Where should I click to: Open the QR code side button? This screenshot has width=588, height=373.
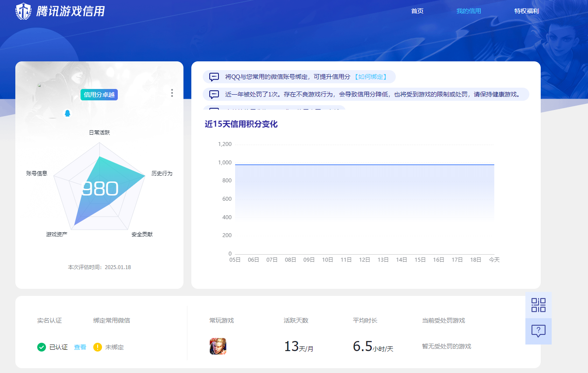[539, 305]
